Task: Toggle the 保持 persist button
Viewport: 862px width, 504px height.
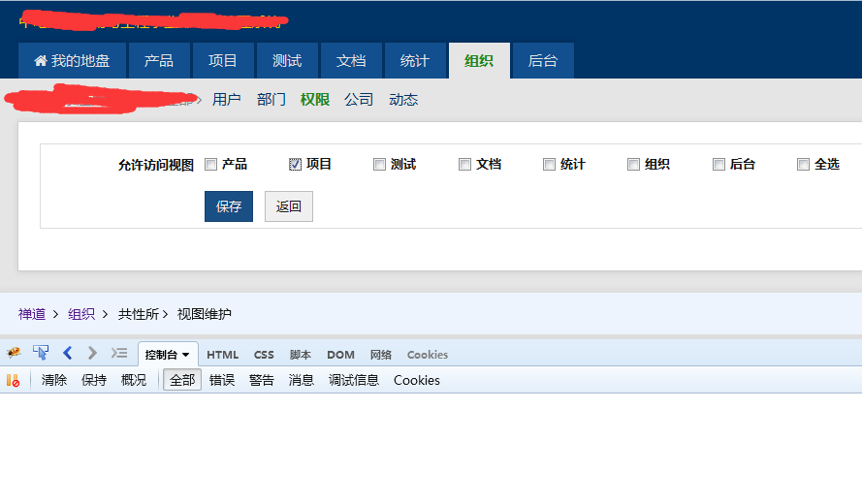Action: [94, 380]
